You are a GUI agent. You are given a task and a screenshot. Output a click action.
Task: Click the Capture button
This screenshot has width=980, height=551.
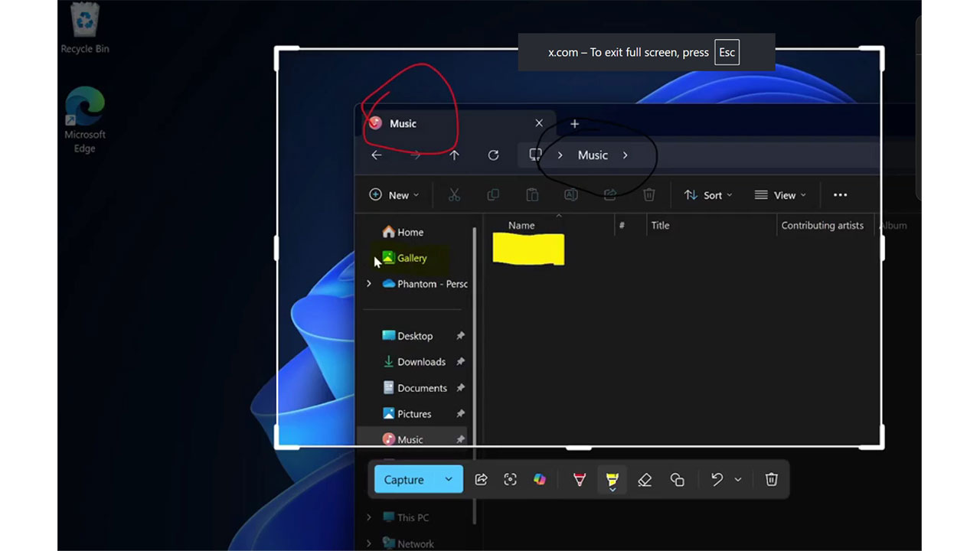[404, 480]
